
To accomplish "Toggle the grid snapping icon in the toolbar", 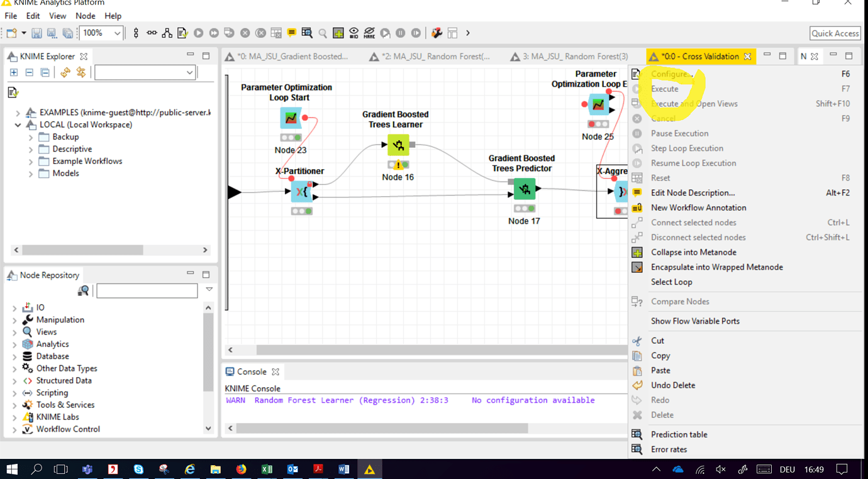I will click(x=135, y=33).
